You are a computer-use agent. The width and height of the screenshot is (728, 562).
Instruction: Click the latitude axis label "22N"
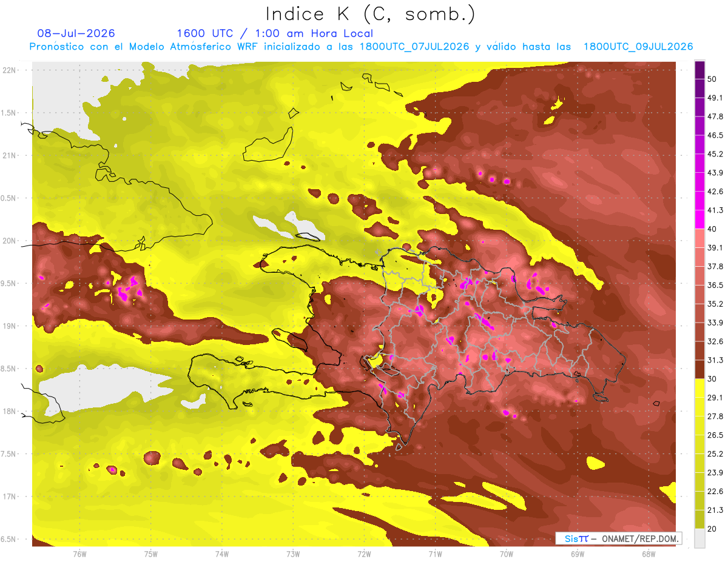(10, 70)
